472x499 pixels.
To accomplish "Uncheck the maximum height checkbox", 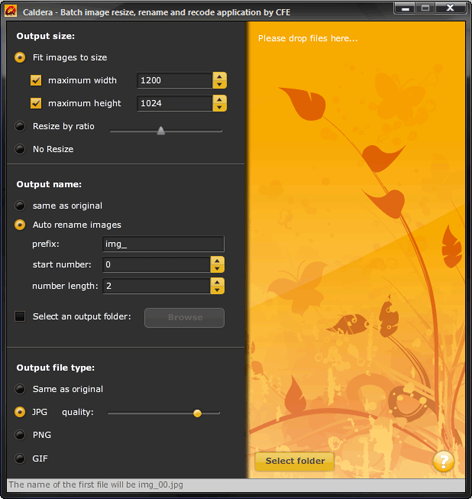I will point(36,103).
